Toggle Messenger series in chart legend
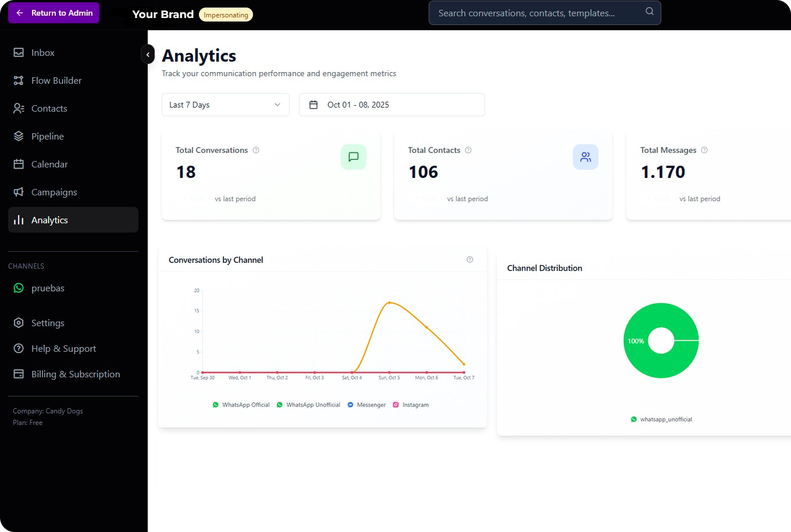The height and width of the screenshot is (532, 791). pos(366,405)
